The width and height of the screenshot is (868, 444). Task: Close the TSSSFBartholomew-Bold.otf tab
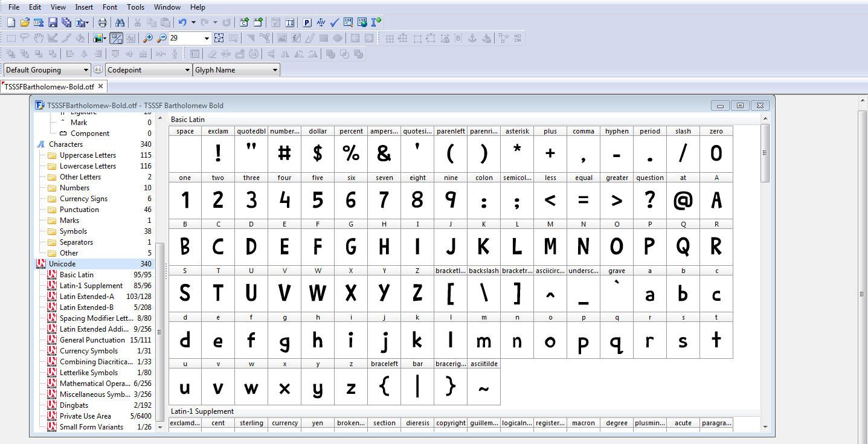point(101,86)
